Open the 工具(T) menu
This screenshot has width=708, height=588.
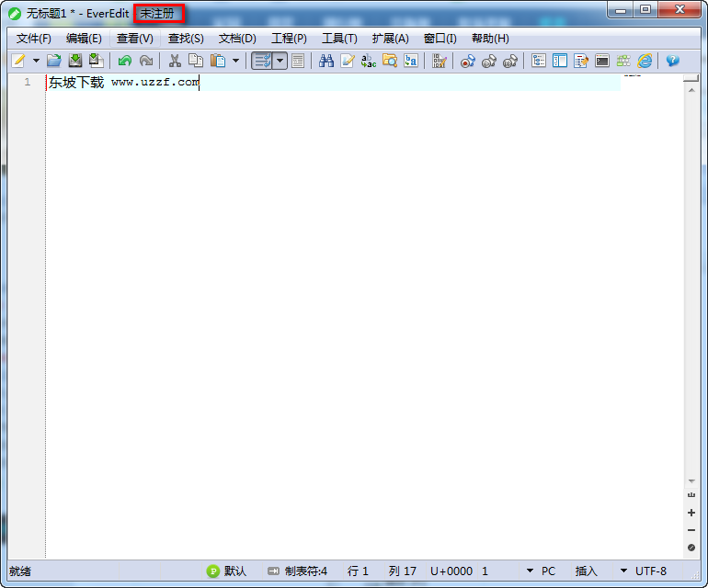339,39
